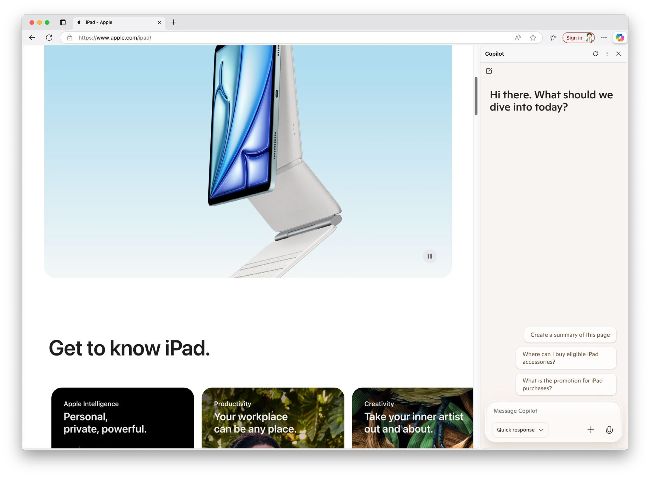The image size is (650, 478).
Task: Pause the iPad hero animation
Action: [x=430, y=256]
